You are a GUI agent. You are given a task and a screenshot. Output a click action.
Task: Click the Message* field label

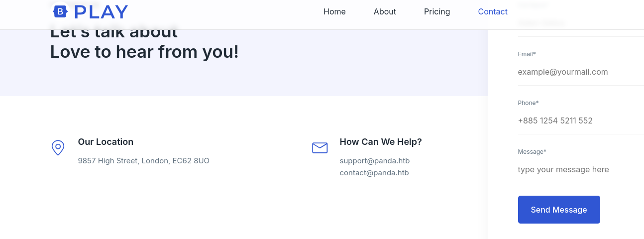tap(532, 151)
